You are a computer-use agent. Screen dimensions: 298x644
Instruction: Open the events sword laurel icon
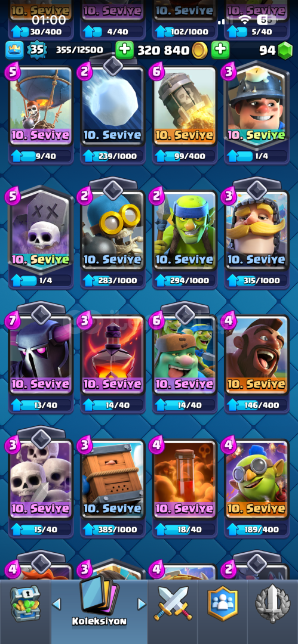tap(272, 603)
